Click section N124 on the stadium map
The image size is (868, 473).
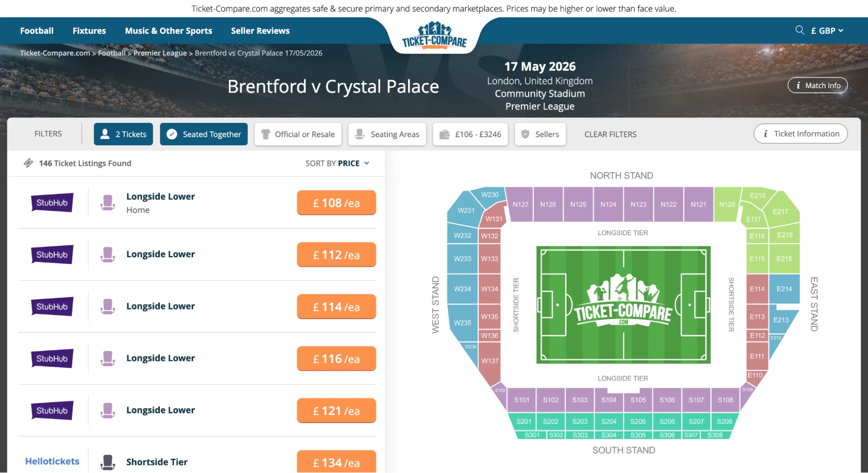pos(608,204)
